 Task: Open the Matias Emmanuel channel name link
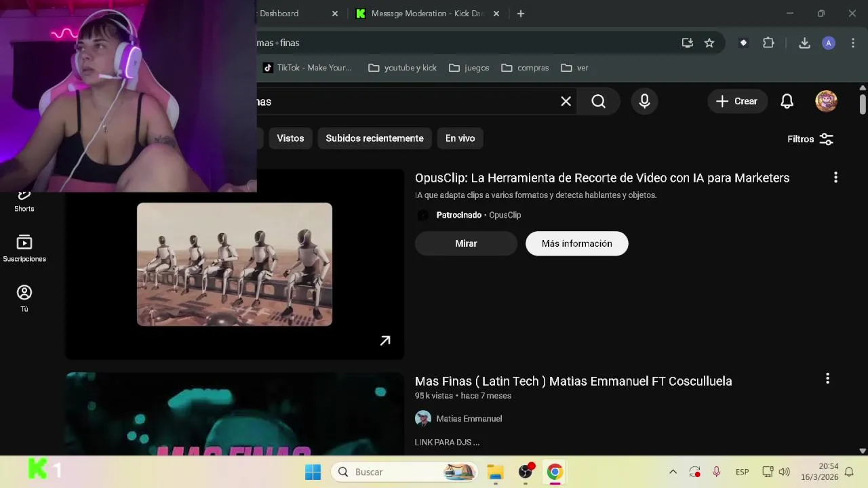click(x=469, y=419)
